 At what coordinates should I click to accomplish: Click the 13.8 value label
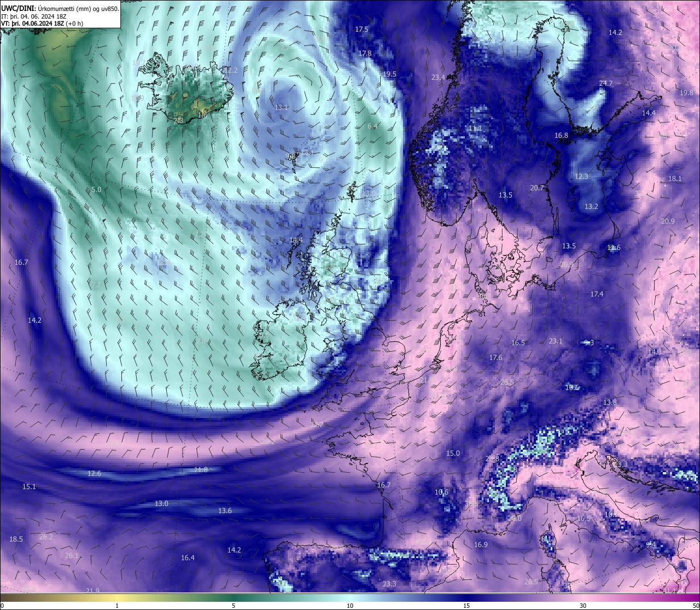[x=610, y=403]
